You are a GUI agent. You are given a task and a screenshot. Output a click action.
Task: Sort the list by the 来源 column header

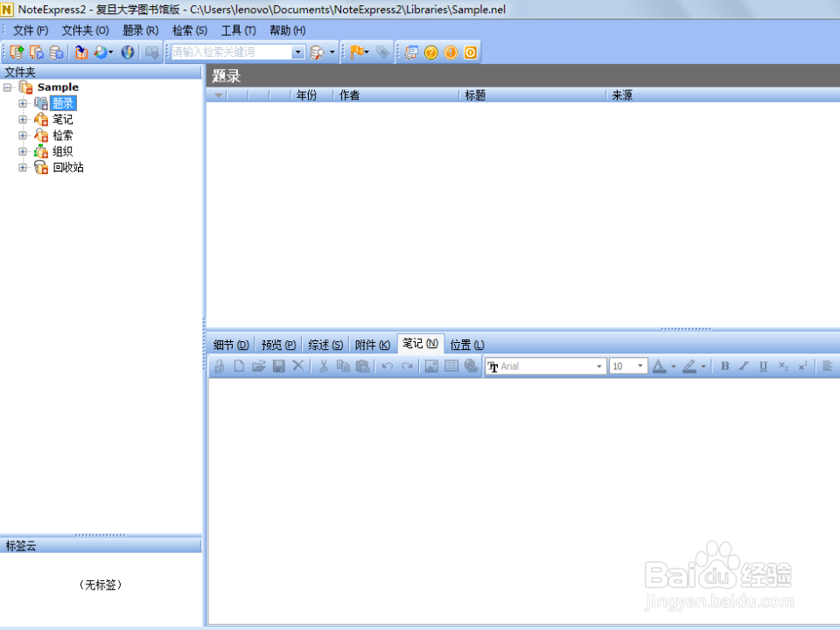(x=724, y=94)
